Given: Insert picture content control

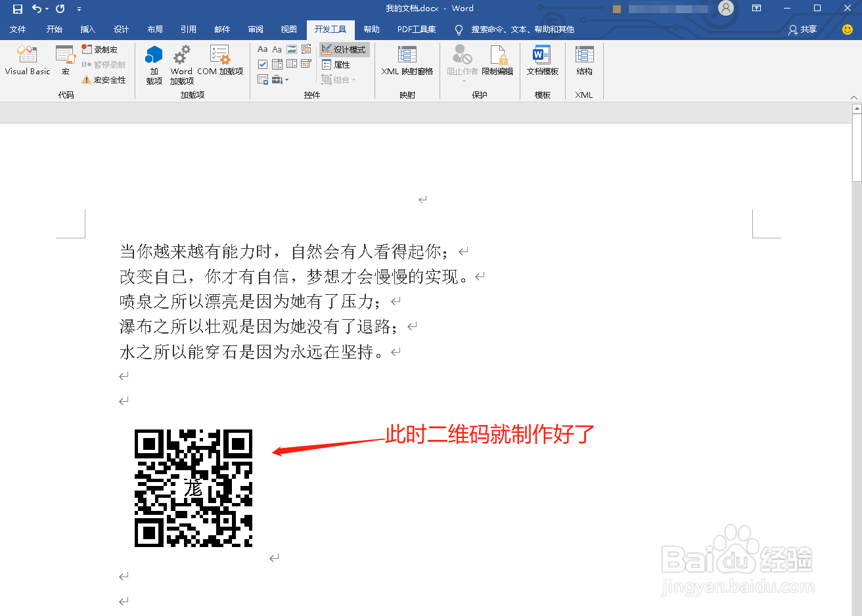Looking at the screenshot, I should click(292, 49).
